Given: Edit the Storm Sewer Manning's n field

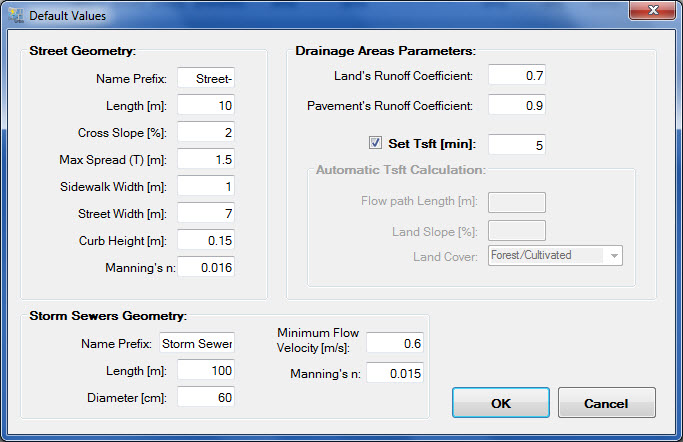Looking at the screenshot, I should (395, 373).
